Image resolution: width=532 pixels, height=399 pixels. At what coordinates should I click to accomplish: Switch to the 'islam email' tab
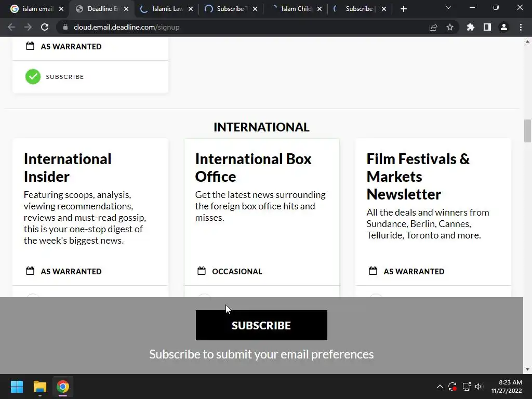tap(37, 9)
